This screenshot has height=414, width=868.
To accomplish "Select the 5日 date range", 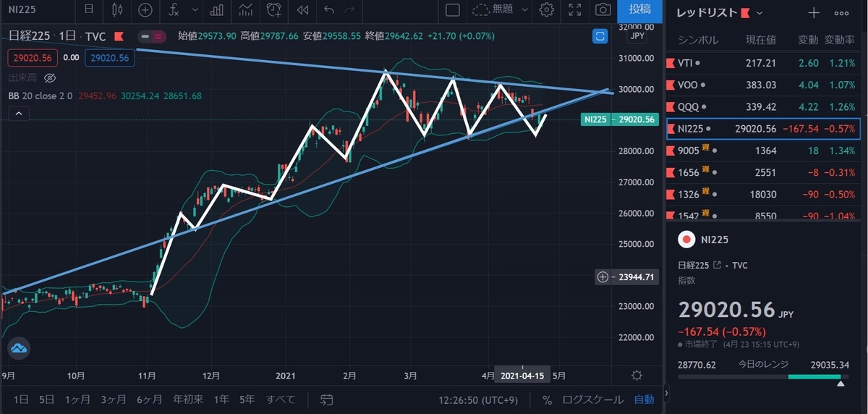I will point(46,400).
